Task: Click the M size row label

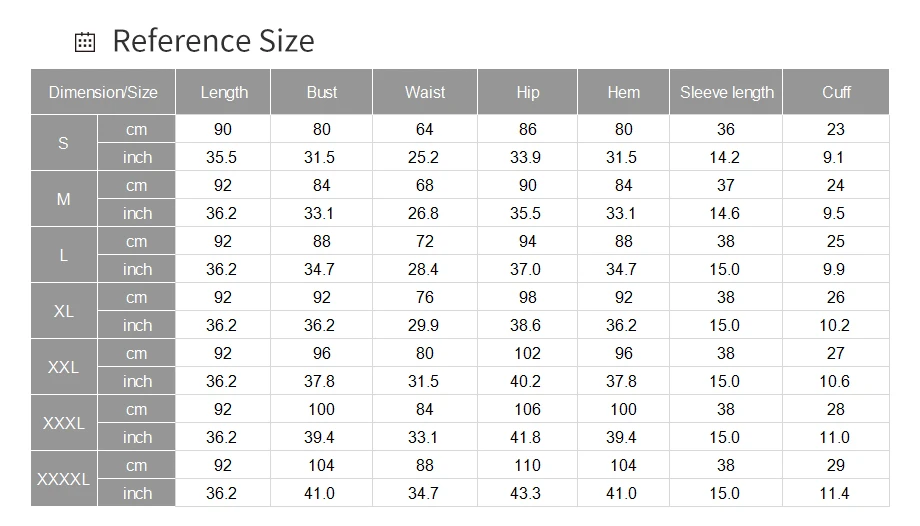Action: click(63, 199)
